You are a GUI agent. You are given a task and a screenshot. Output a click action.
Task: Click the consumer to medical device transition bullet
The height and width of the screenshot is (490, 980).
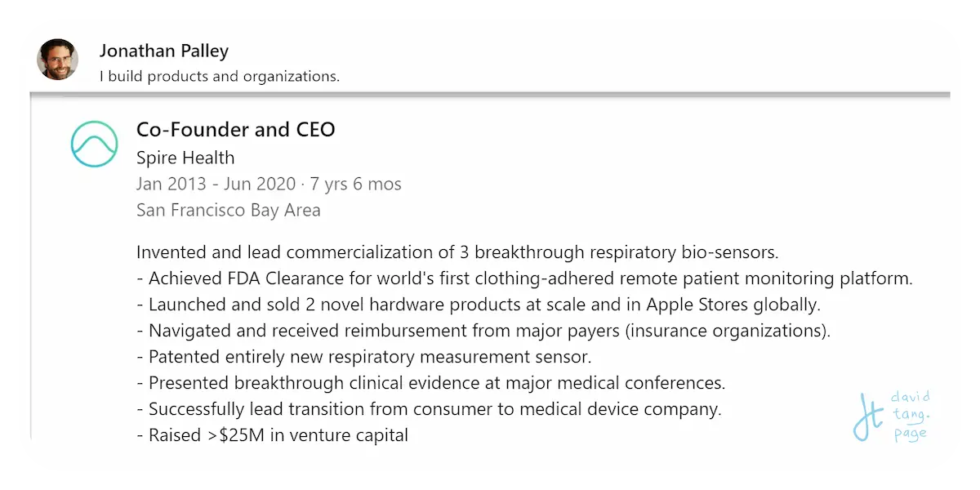[429, 409]
